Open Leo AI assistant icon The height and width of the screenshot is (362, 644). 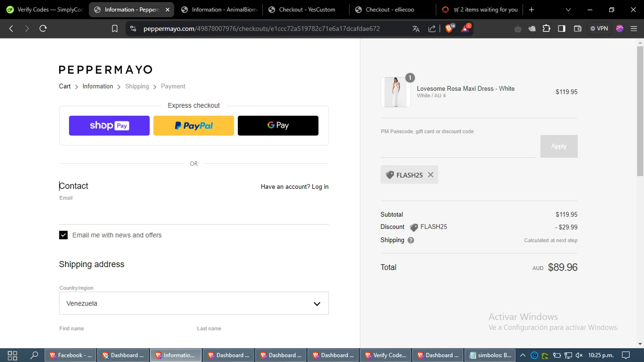620,28
